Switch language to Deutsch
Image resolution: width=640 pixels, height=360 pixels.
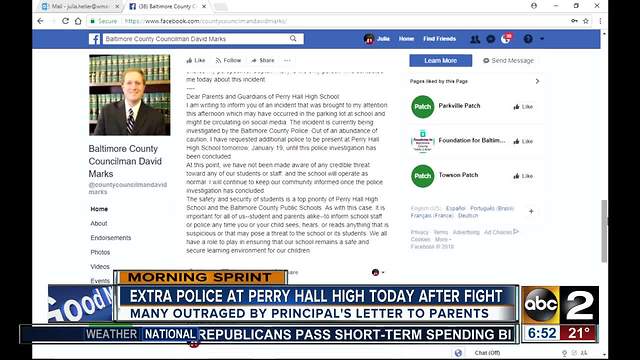point(468,216)
